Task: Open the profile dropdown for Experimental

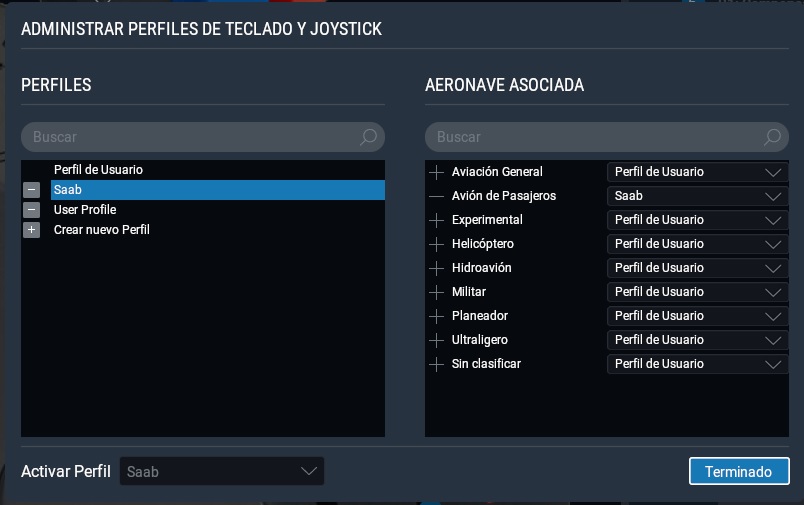Action: click(x=697, y=220)
